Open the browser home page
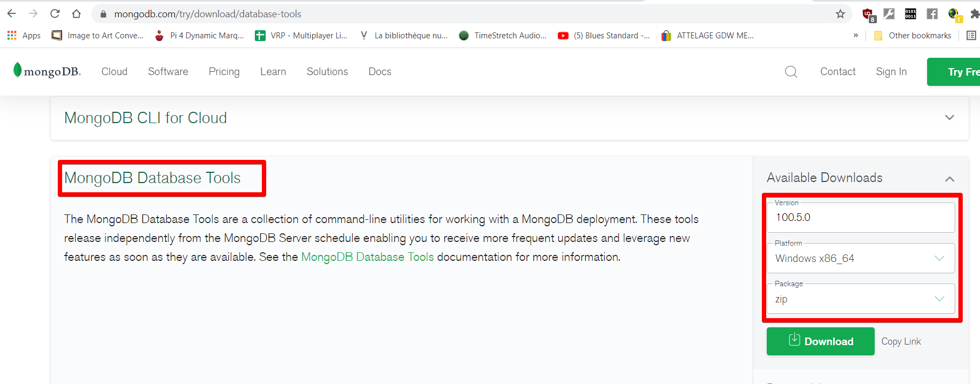Viewport: 980px width, 384px height. (76, 14)
